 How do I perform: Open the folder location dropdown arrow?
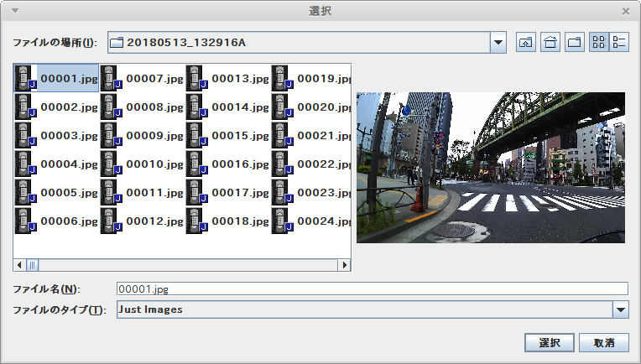(498, 42)
